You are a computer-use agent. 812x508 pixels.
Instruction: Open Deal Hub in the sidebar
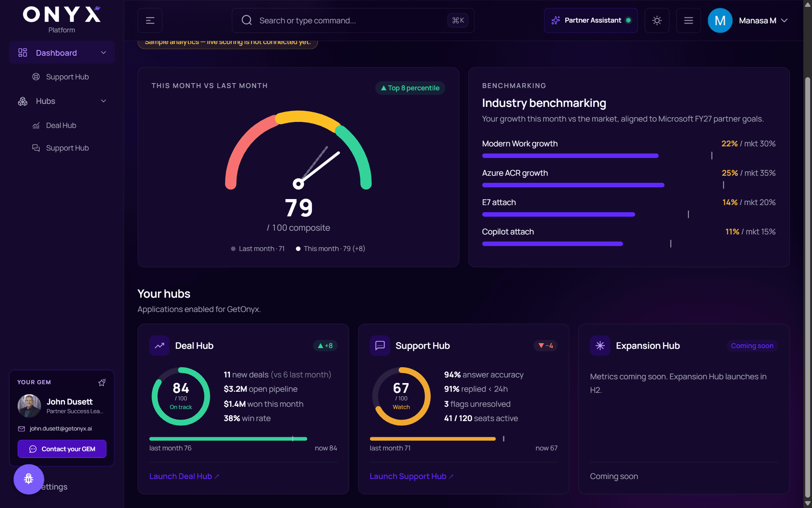pyautogui.click(x=62, y=125)
